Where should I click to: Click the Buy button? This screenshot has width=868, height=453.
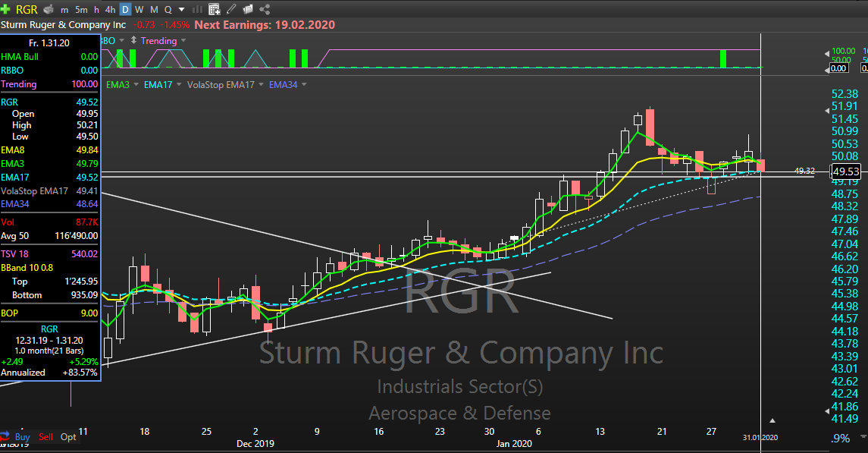pos(23,437)
